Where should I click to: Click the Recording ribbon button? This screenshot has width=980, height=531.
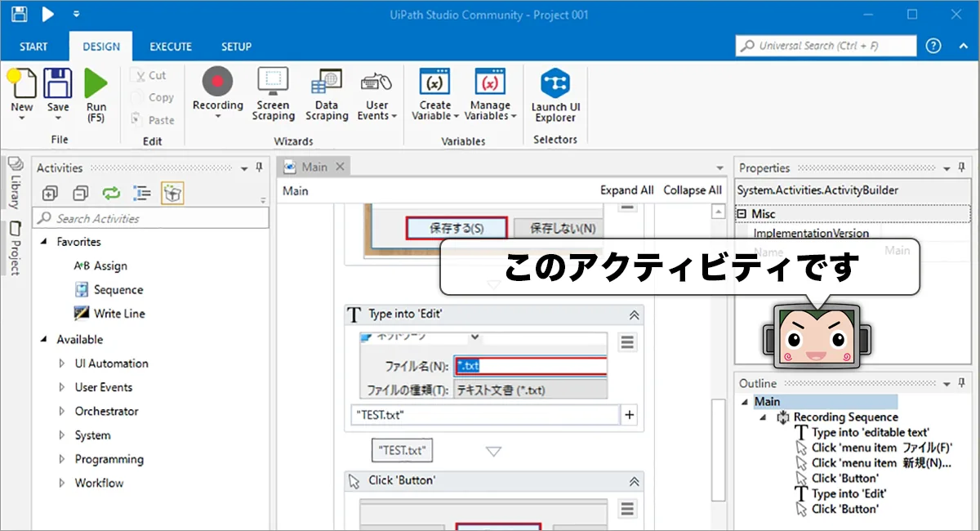pos(218,93)
